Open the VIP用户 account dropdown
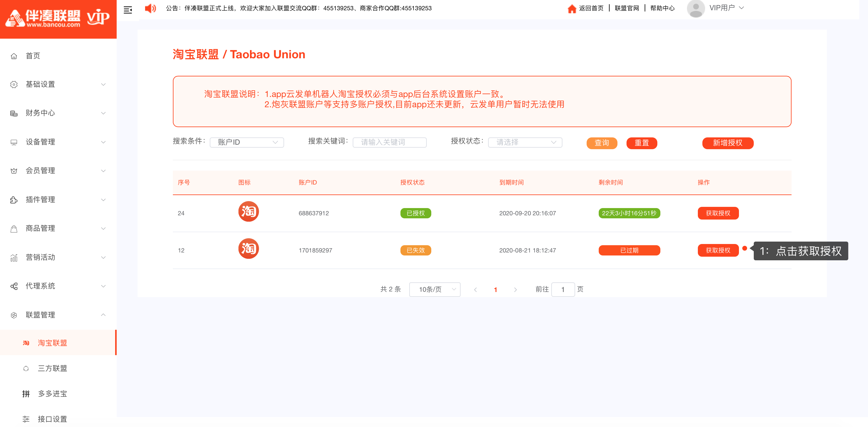868x427 pixels. tap(727, 8)
